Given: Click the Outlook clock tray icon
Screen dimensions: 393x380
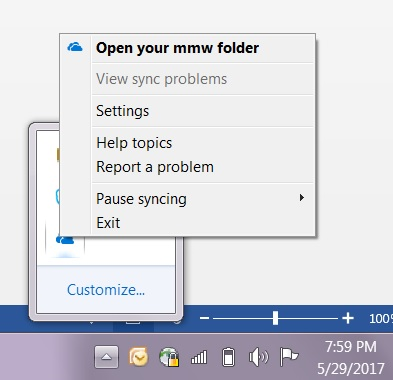Looking at the screenshot, I should point(139,357).
